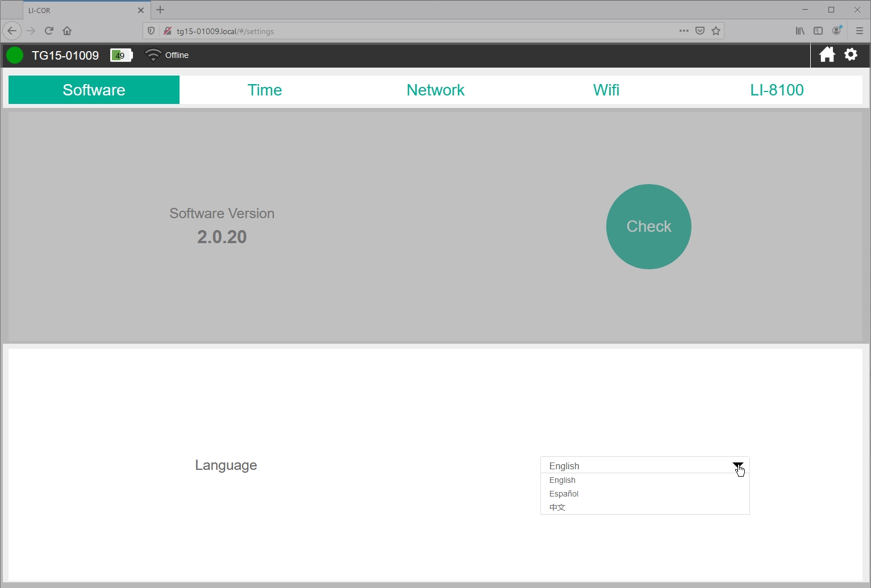This screenshot has width=871, height=588.
Task: Open the Firefox hamburger menu
Action: point(859,31)
